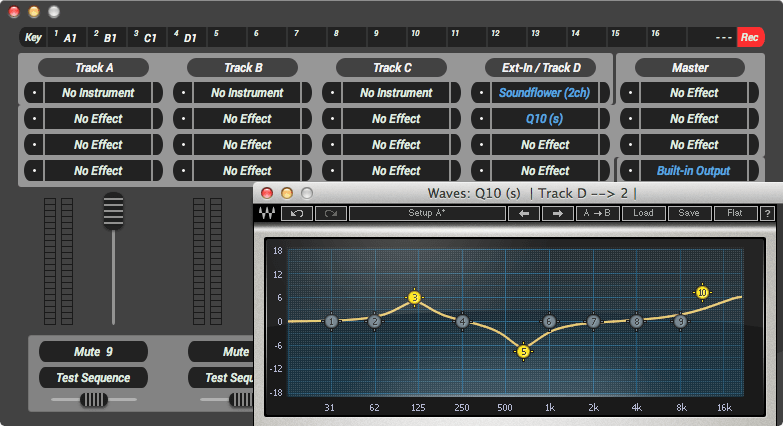Image resolution: width=783 pixels, height=426 pixels.
Task: Click the Track A volume fader handle
Action: (x=113, y=212)
